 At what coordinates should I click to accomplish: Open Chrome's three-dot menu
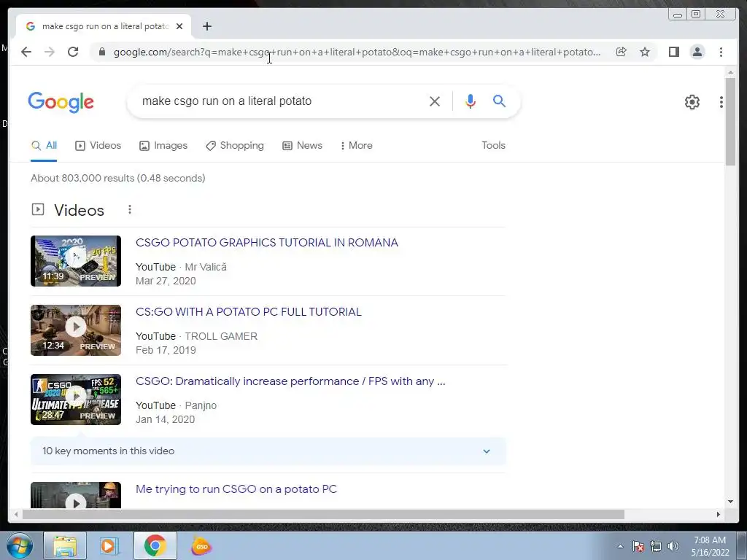click(721, 52)
